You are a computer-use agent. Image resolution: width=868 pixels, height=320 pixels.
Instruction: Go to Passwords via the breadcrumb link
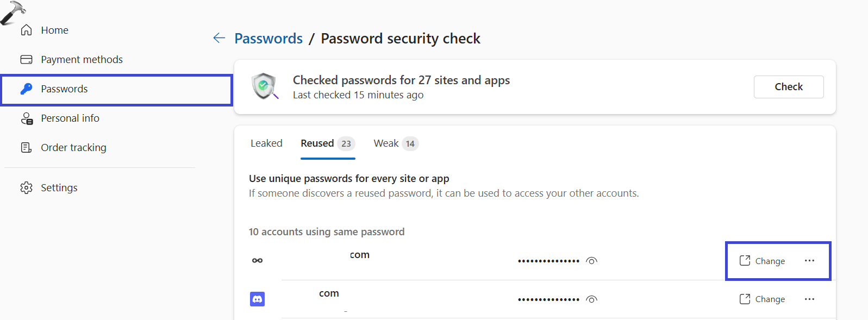pos(268,39)
